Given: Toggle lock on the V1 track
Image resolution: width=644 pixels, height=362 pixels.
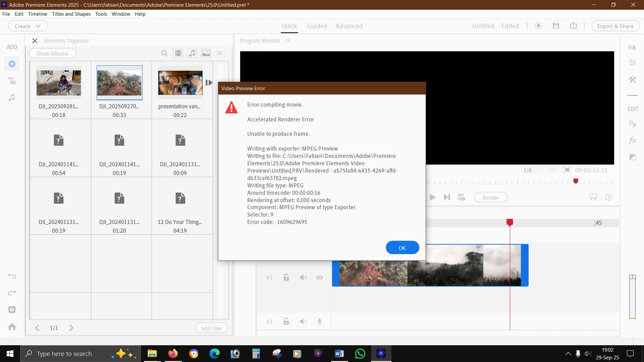Looking at the screenshot, I should click(286, 278).
